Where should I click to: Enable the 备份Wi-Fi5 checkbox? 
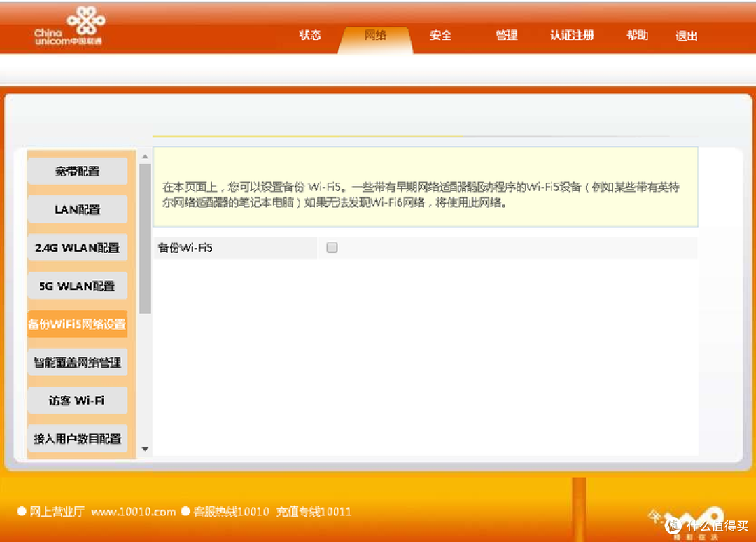(332, 247)
